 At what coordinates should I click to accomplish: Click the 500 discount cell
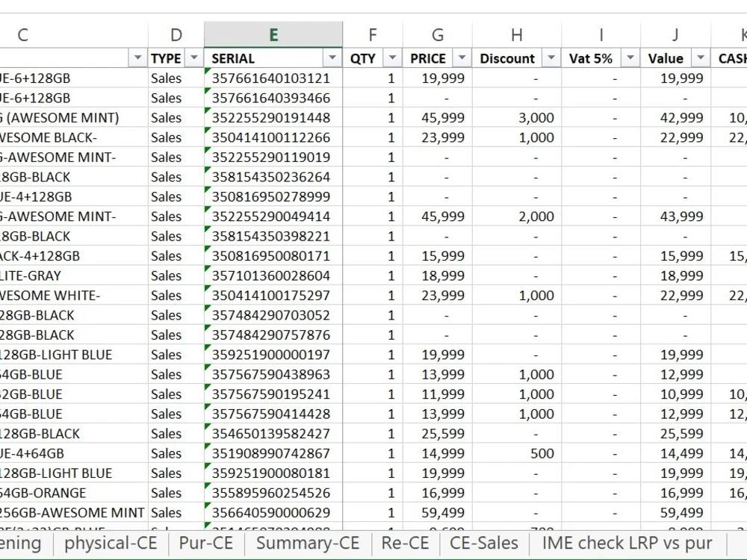[516, 453]
